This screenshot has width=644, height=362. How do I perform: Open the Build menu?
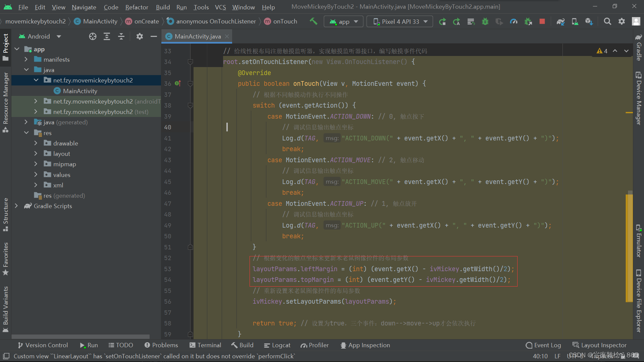click(x=163, y=7)
